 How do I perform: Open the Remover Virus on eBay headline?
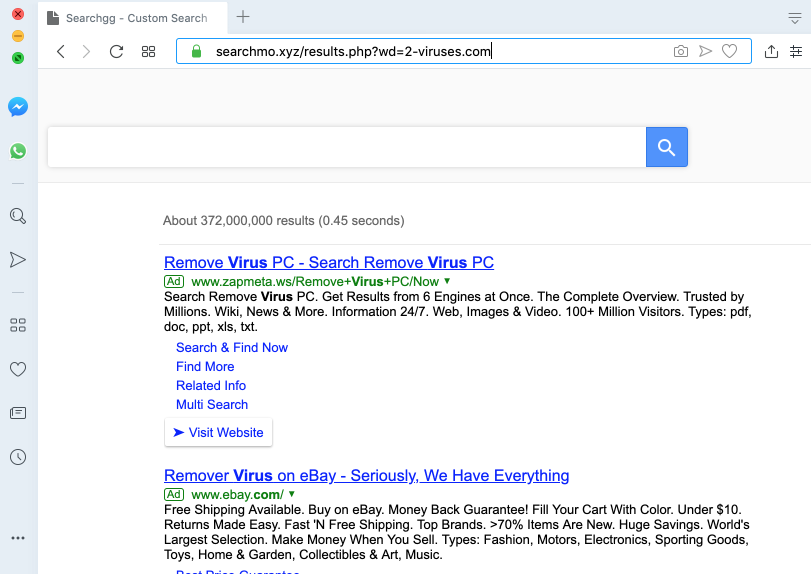[367, 475]
